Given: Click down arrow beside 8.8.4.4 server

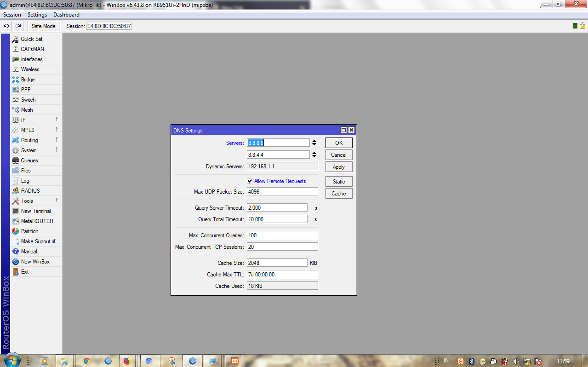Looking at the screenshot, I should [x=314, y=156].
